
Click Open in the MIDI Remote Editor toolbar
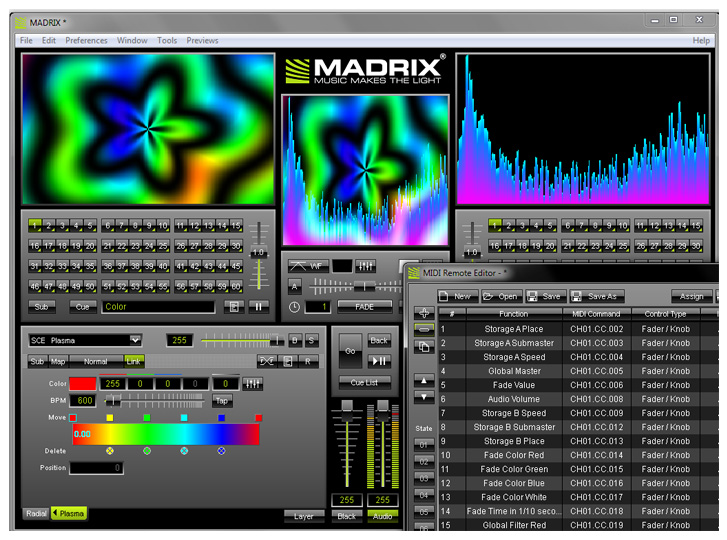tap(502, 296)
